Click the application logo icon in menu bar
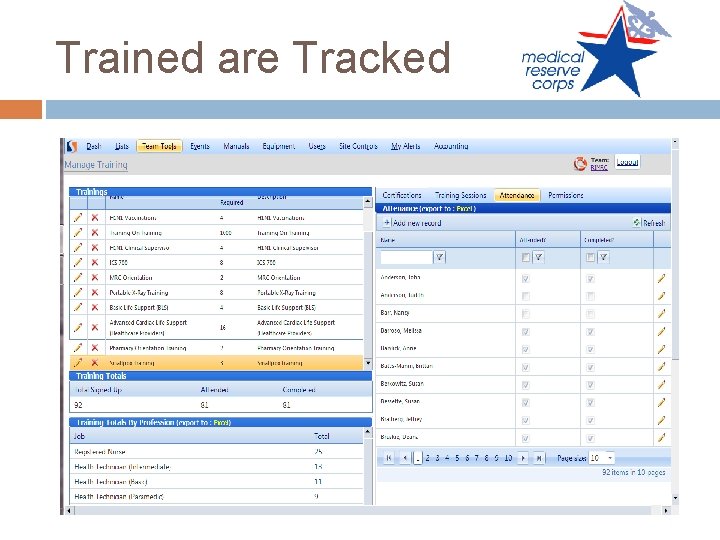The image size is (720, 540). pos(72,146)
